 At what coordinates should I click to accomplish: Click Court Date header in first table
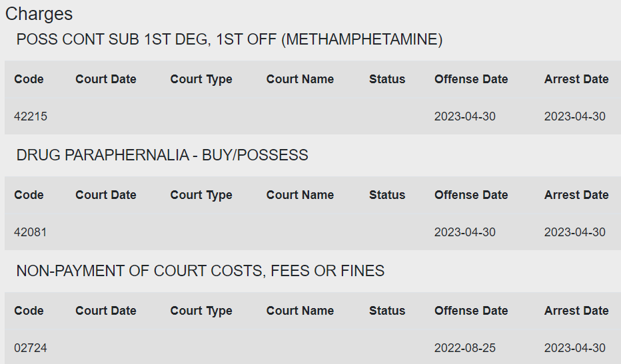[x=106, y=79]
